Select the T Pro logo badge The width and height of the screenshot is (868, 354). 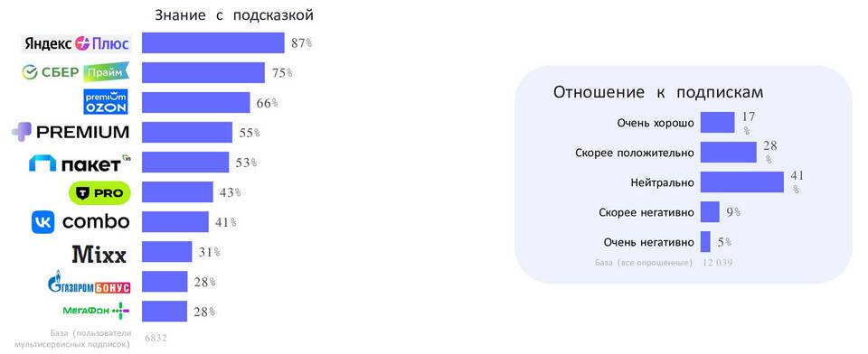click(x=99, y=192)
